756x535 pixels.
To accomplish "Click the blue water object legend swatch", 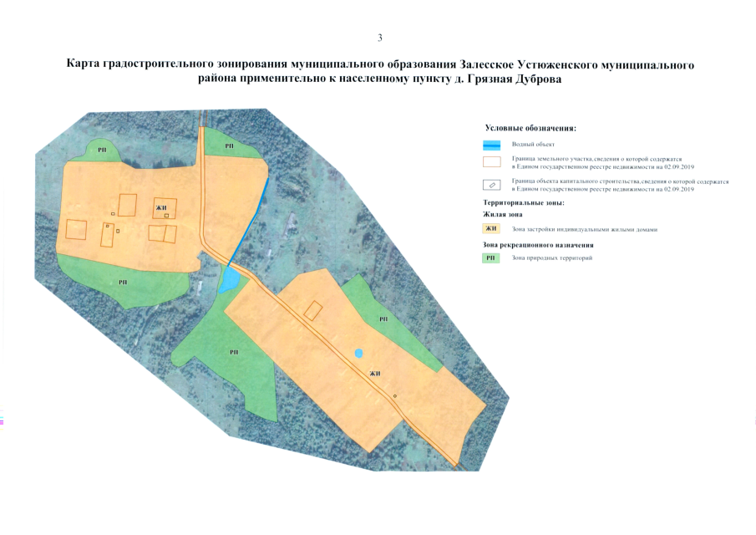I will point(491,145).
